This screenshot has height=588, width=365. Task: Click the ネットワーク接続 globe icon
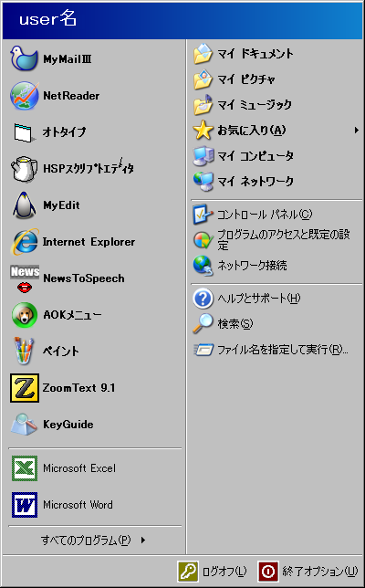tap(203, 266)
